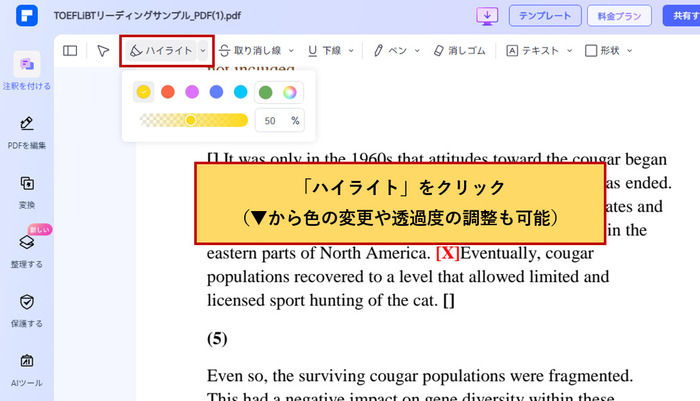Click the download icon button
The image size is (700, 401).
[x=488, y=16]
